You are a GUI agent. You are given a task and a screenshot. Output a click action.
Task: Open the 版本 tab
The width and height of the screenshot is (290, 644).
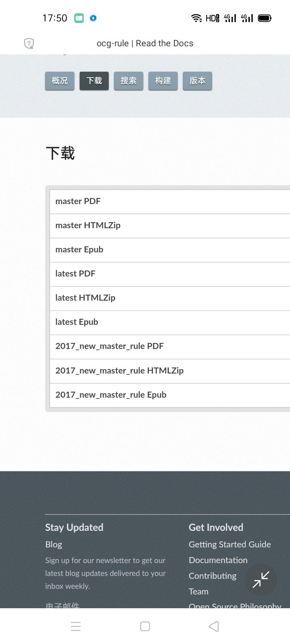[x=197, y=81]
